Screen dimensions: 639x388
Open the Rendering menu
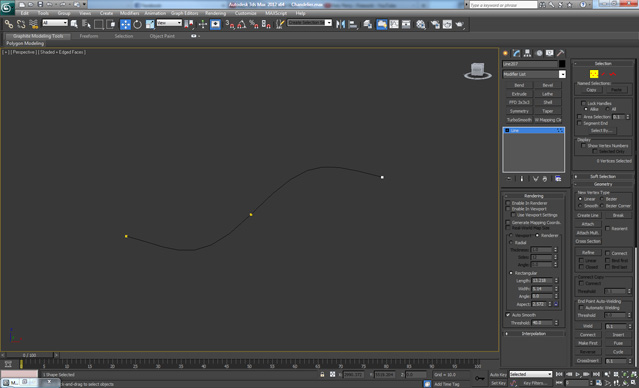[216, 13]
